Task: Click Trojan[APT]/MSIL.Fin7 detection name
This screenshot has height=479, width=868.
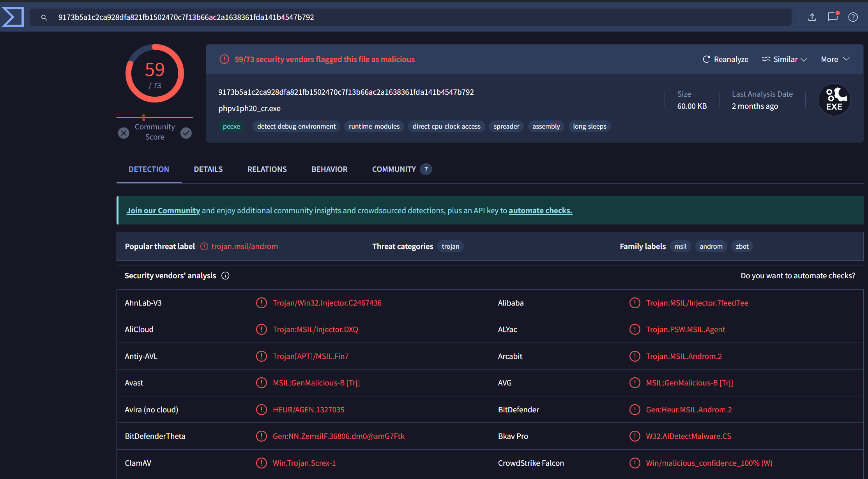Action: 311,356
